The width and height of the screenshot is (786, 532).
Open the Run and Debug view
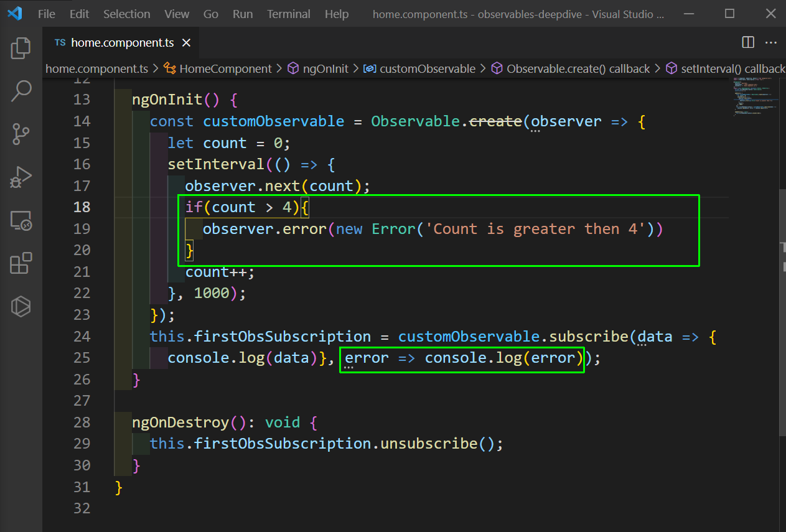tap(21, 177)
